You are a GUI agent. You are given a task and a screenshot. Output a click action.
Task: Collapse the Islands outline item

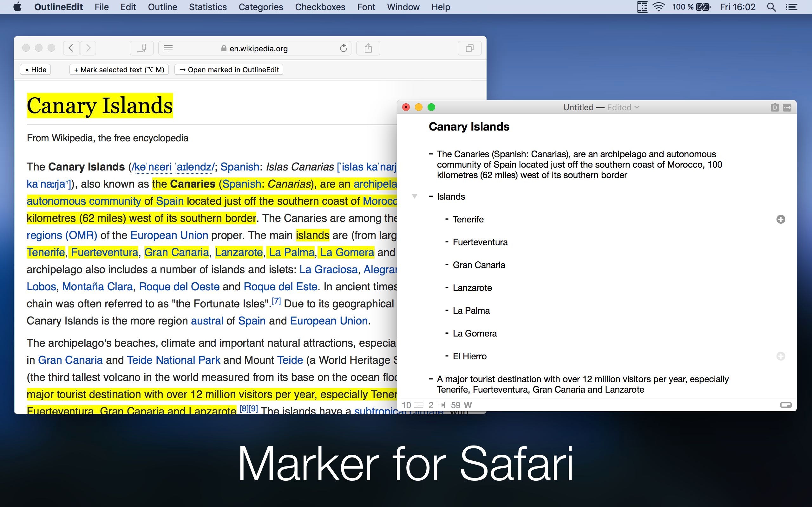click(x=414, y=196)
